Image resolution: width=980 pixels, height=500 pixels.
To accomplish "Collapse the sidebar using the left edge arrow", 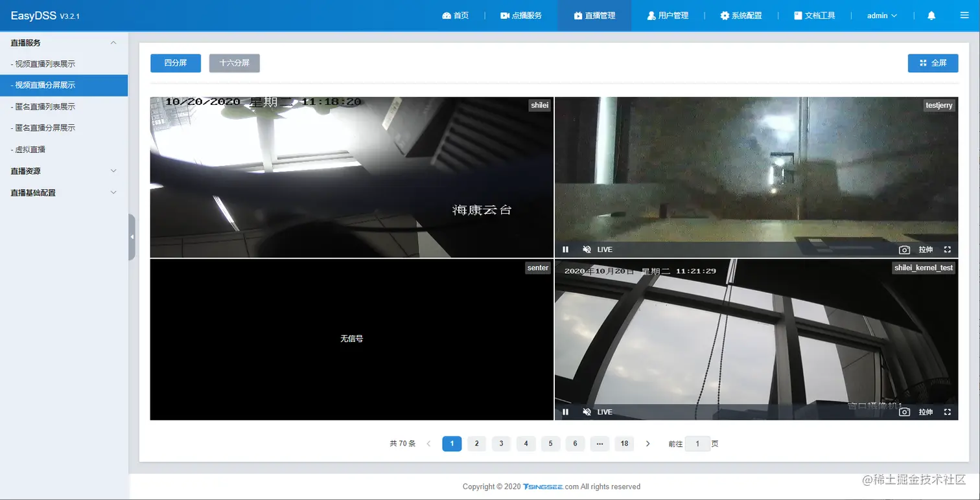I will click(x=132, y=236).
